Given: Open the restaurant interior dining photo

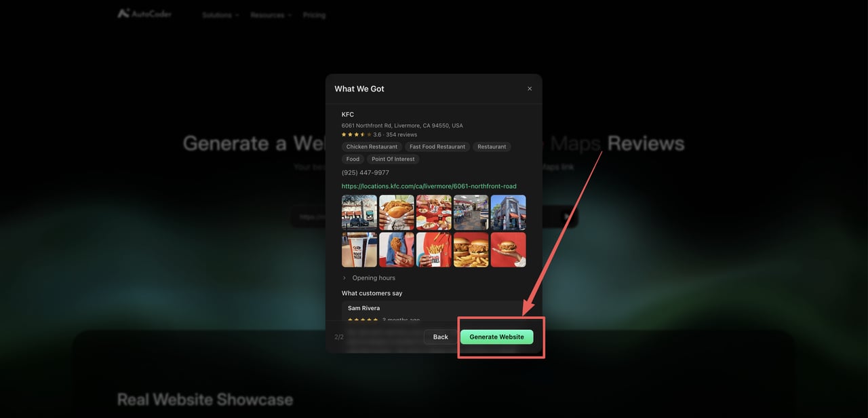Looking at the screenshot, I should (x=471, y=212).
